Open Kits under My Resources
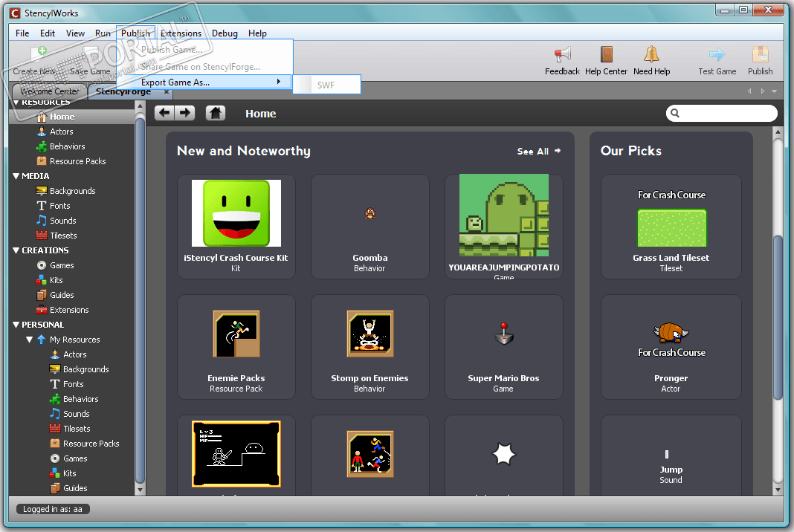Image resolution: width=794 pixels, height=532 pixels. (69, 473)
